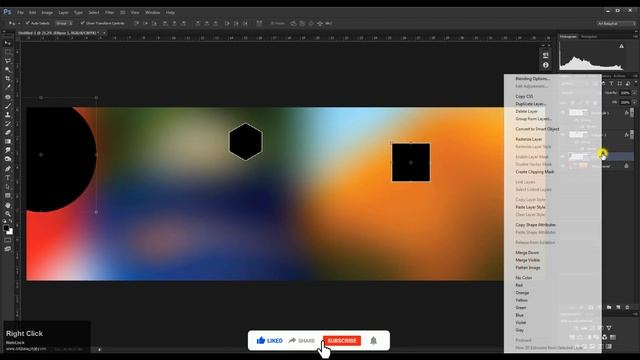Select the Untitled-1 document tab

tap(58, 33)
